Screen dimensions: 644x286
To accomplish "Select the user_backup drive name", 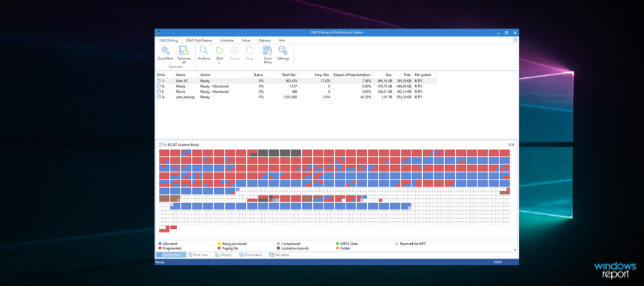I will [185, 97].
